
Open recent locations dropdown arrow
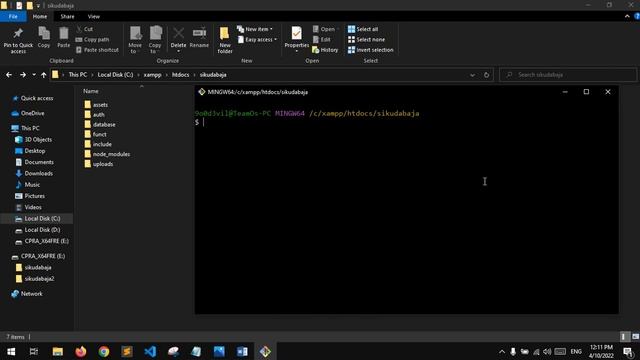pyautogui.click(x=34, y=75)
